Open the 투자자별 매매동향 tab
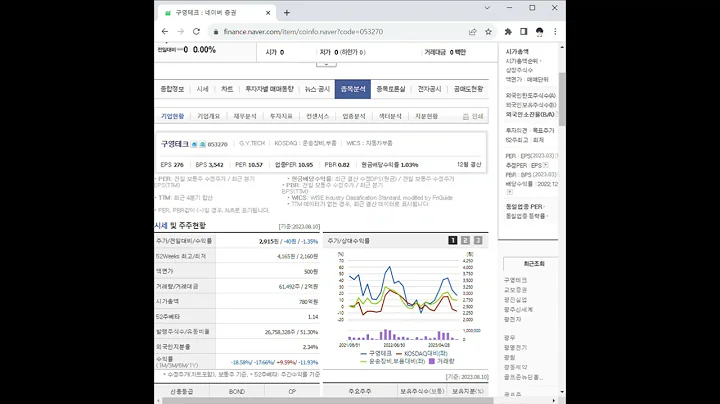 coord(269,89)
